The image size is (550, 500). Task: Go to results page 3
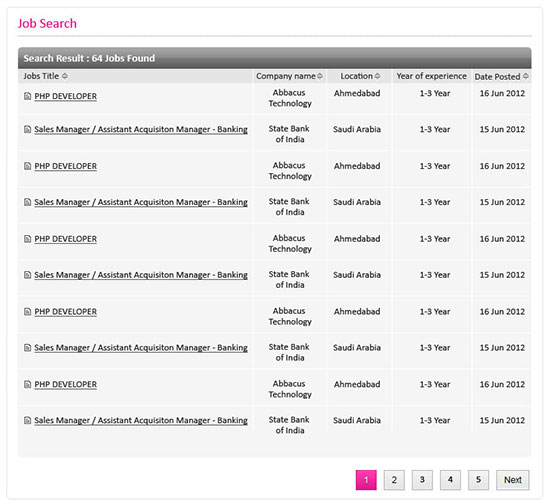click(422, 480)
